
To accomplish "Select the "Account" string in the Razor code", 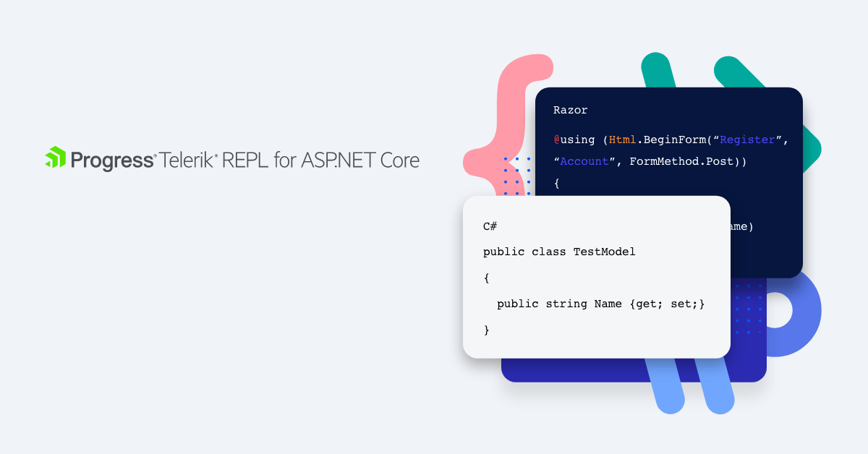I will (583, 161).
